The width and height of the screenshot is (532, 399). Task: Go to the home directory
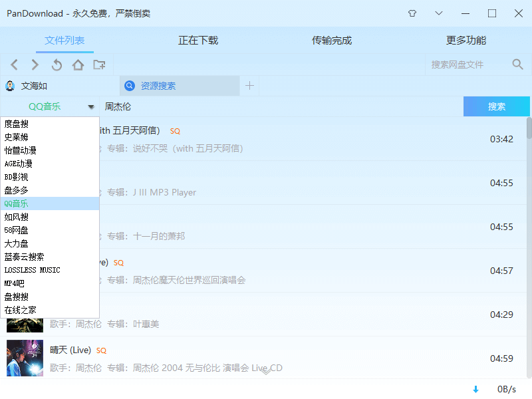coord(78,65)
